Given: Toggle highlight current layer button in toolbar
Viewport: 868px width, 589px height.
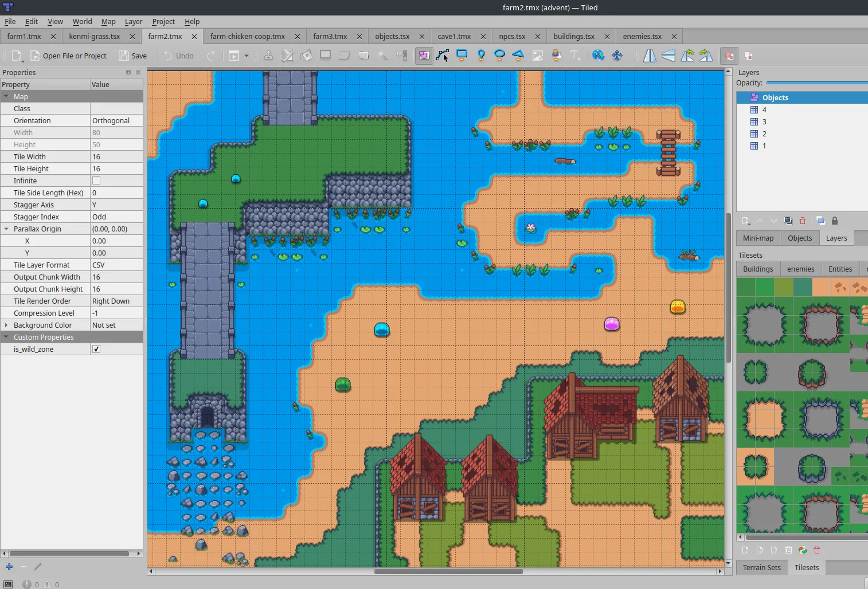Looking at the screenshot, I should coord(729,56).
